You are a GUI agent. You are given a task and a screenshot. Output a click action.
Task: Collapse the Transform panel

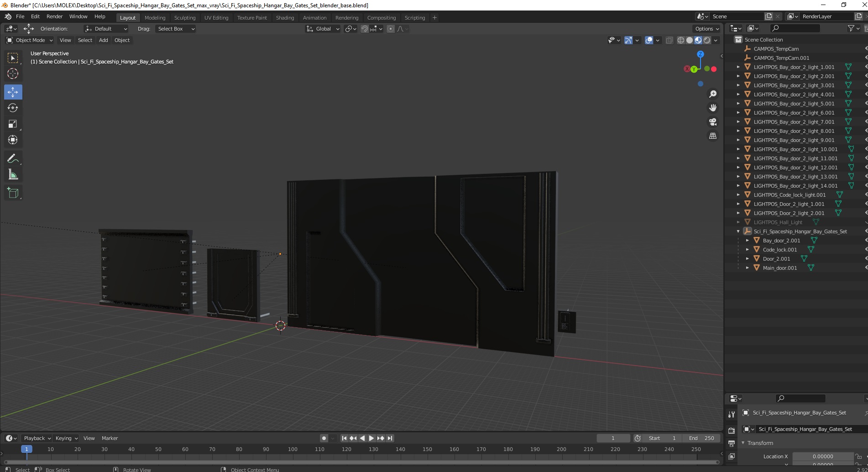(x=743, y=443)
